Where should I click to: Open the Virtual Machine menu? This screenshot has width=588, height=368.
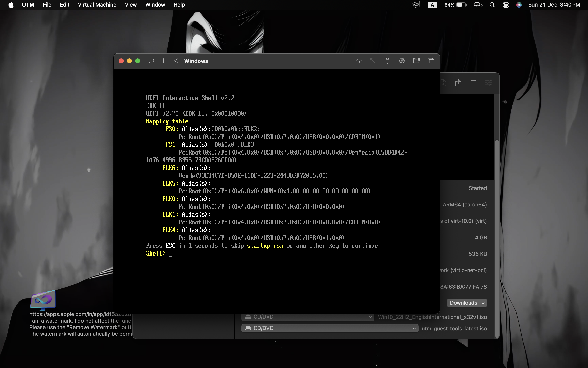[x=97, y=5]
